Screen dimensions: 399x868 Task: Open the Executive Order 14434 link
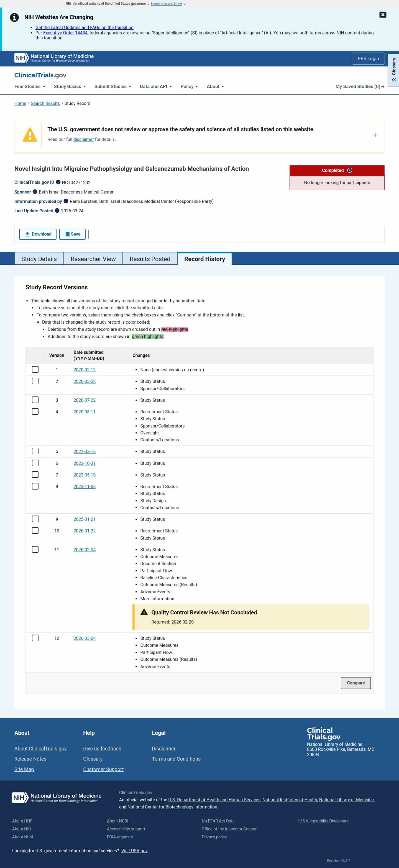coord(65,33)
